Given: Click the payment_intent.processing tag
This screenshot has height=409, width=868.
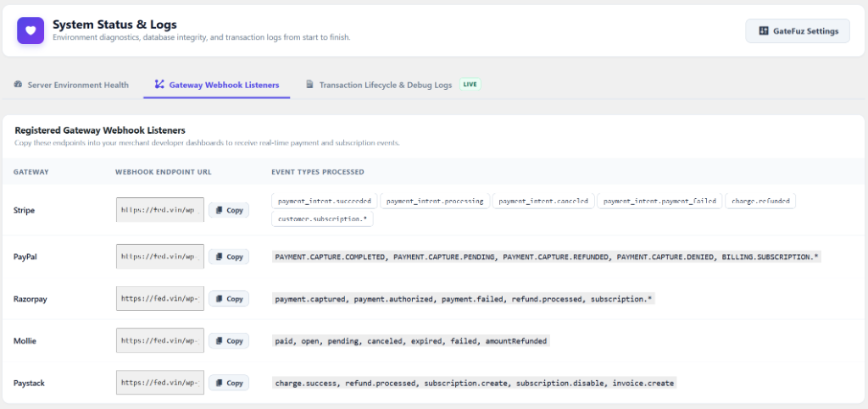Looking at the screenshot, I should point(435,202).
